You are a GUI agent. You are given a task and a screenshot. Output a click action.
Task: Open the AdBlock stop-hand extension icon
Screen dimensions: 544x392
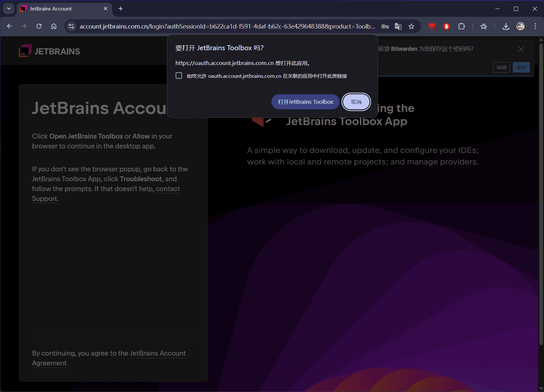point(447,26)
